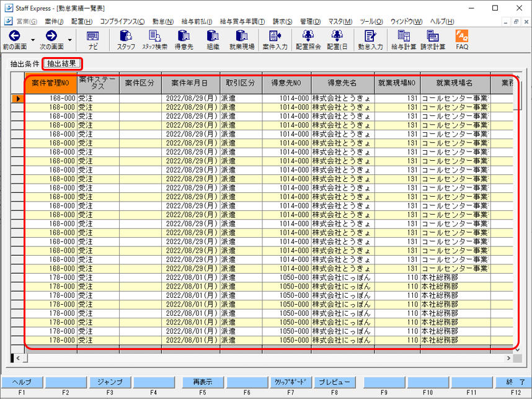Image resolution: width=532 pixels, height=399 pixels.
Task: Open the 配置(日 toolbar icon
Action: pos(337,40)
